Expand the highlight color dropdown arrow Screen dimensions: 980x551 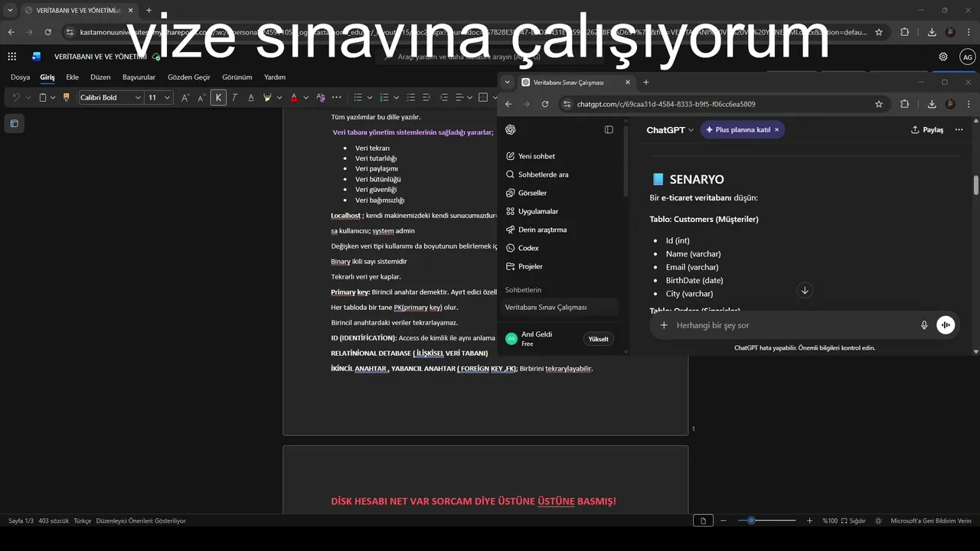[x=279, y=97]
